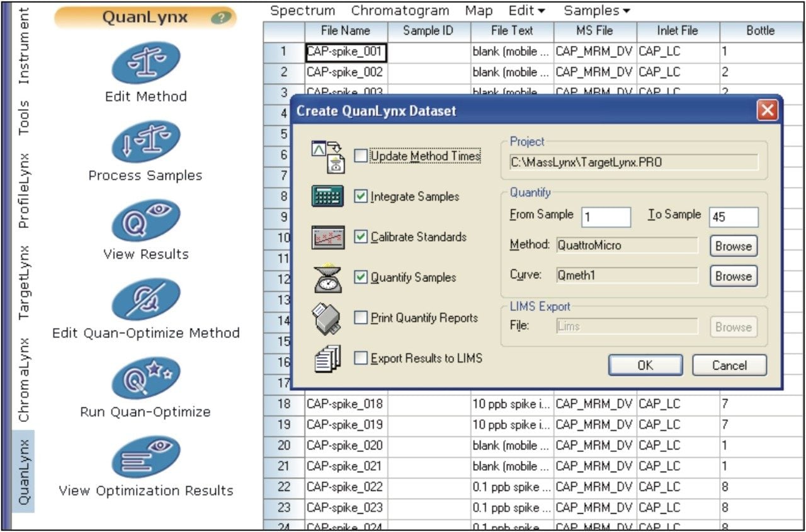
Task: Click File Text cell in row 19
Action: (x=512, y=424)
